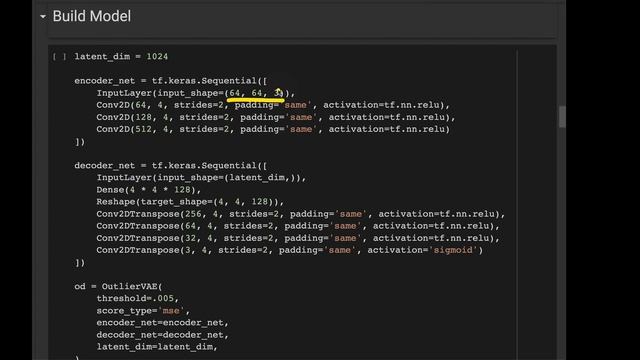Viewport: 640px width, 360px height.
Task: Click the encoder_net Sequential line
Action: (171, 81)
